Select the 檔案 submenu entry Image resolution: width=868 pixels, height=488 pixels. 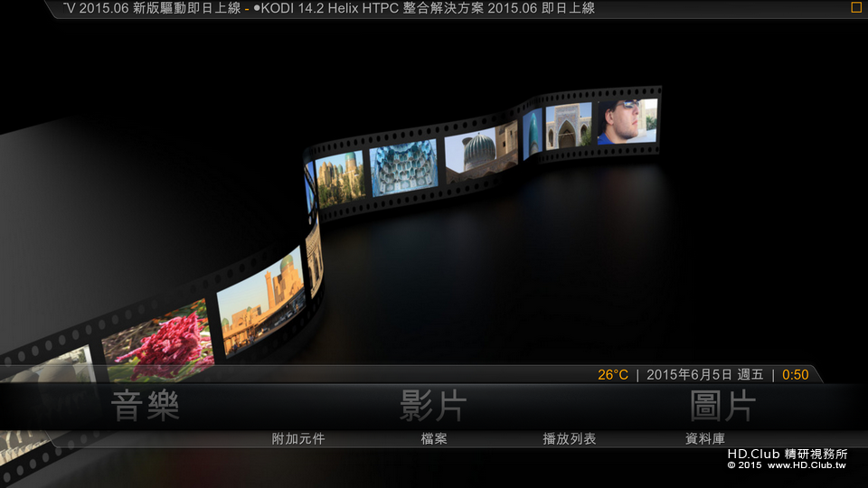click(434, 439)
